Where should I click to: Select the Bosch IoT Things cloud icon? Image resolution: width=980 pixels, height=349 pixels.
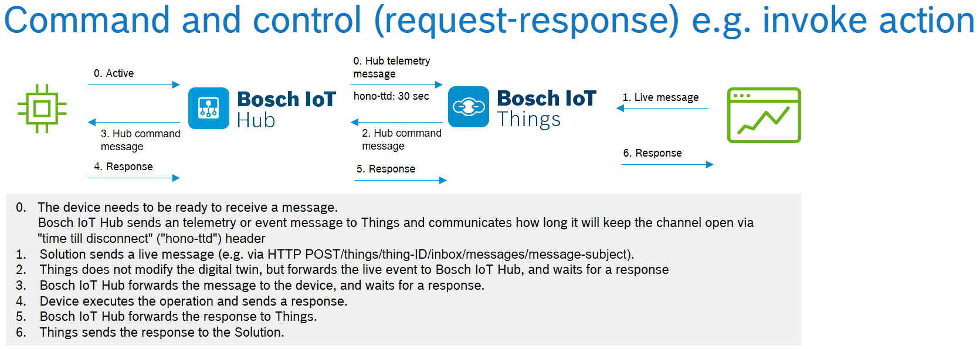469,107
